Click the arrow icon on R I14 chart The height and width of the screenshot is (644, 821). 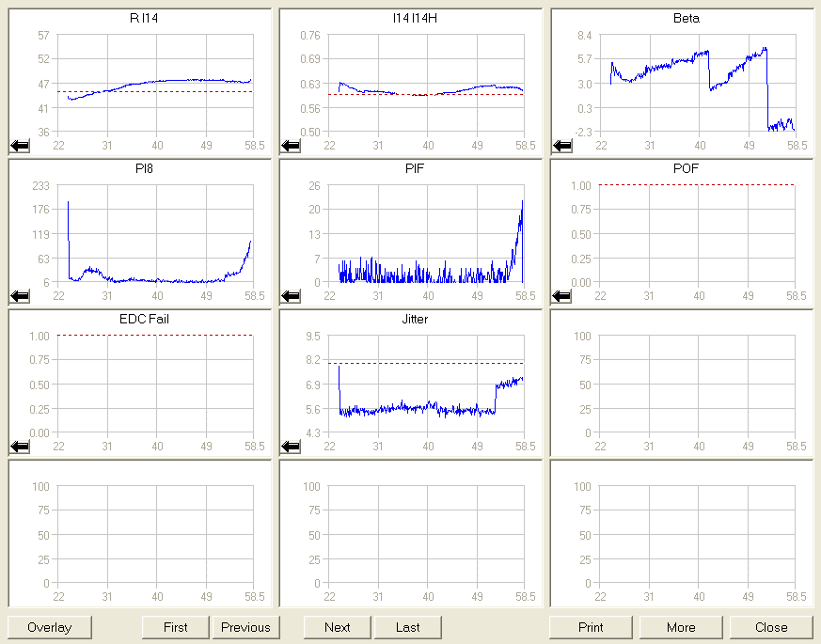20,146
